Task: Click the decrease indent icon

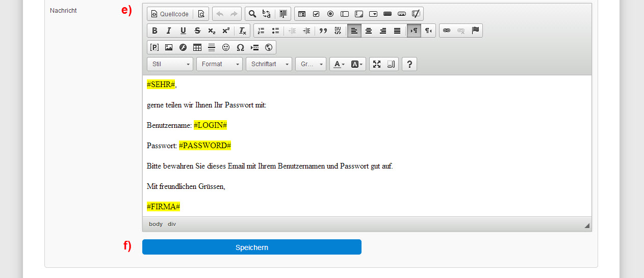Action: pyautogui.click(x=292, y=31)
